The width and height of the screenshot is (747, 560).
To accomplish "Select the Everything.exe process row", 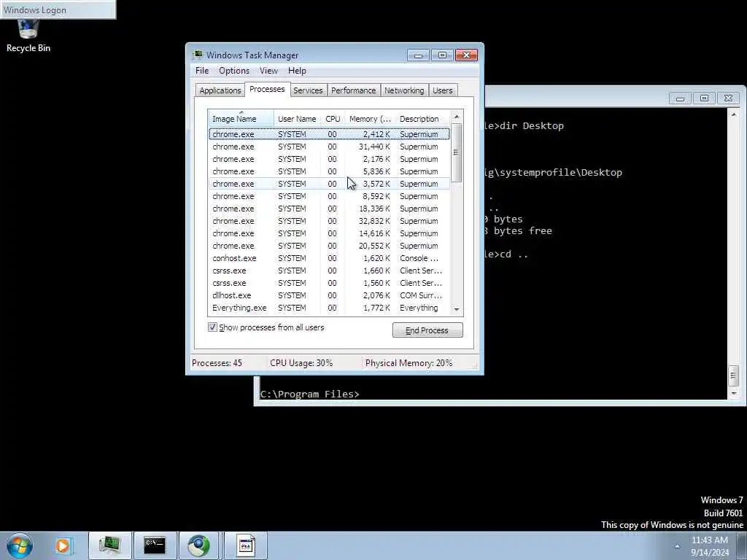I will (329, 308).
